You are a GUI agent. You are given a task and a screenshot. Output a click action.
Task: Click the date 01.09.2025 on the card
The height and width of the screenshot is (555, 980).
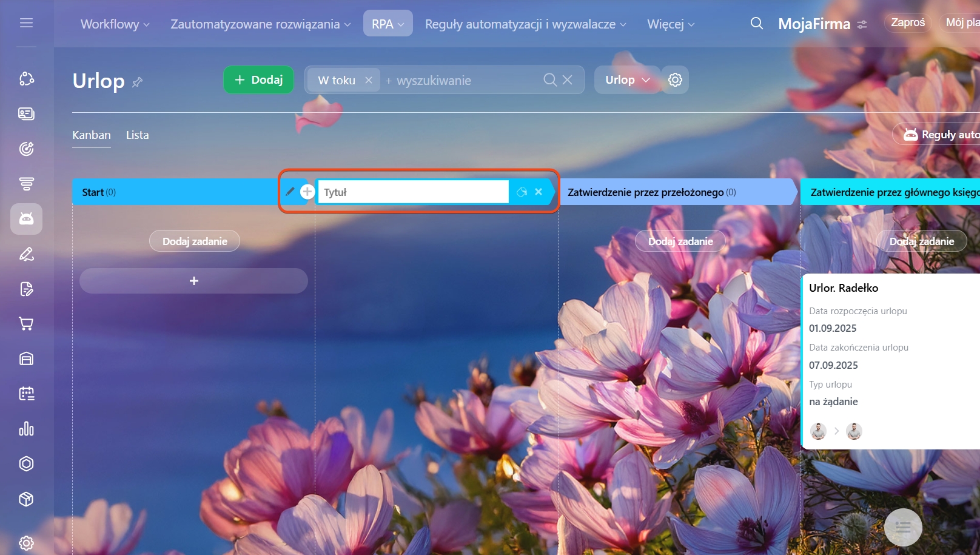[833, 328]
